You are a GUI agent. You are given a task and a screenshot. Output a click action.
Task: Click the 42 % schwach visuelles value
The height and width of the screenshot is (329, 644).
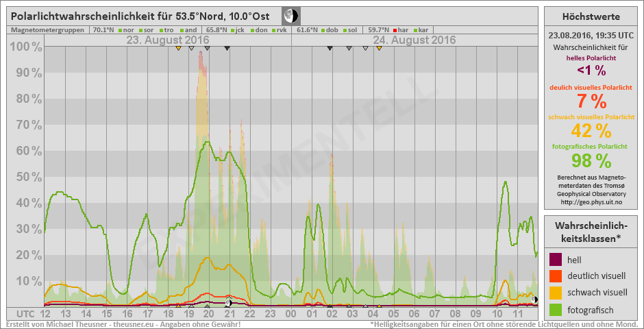pos(591,130)
